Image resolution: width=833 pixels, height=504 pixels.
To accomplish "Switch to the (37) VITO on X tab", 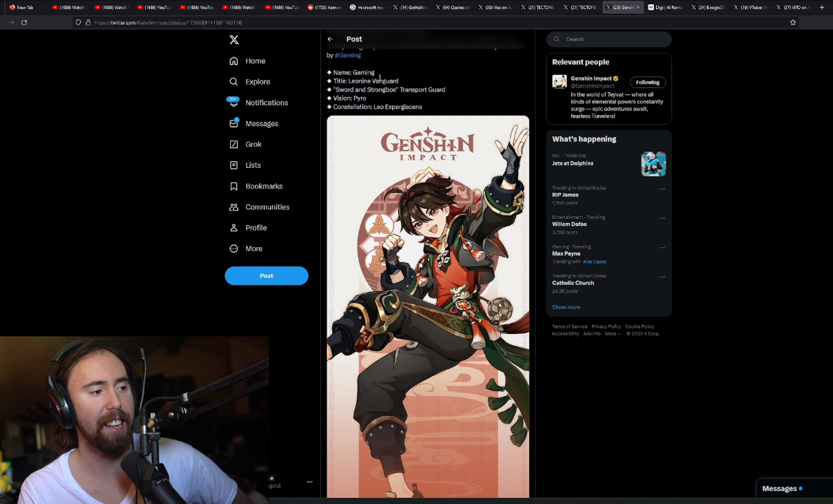I will tap(794, 7).
